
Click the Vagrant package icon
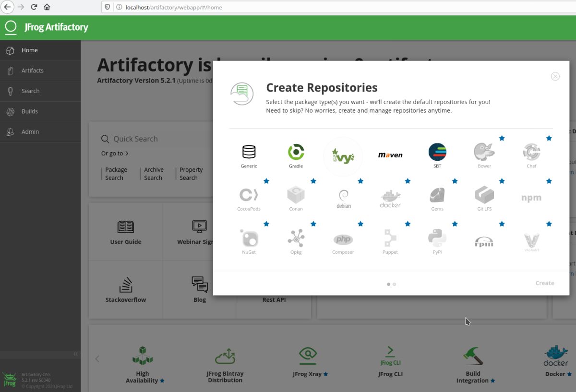pyautogui.click(x=531, y=242)
